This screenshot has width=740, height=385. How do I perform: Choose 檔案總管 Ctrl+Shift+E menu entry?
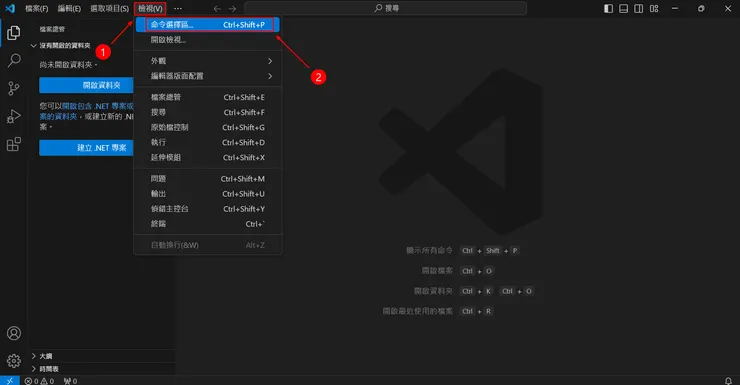click(x=208, y=97)
